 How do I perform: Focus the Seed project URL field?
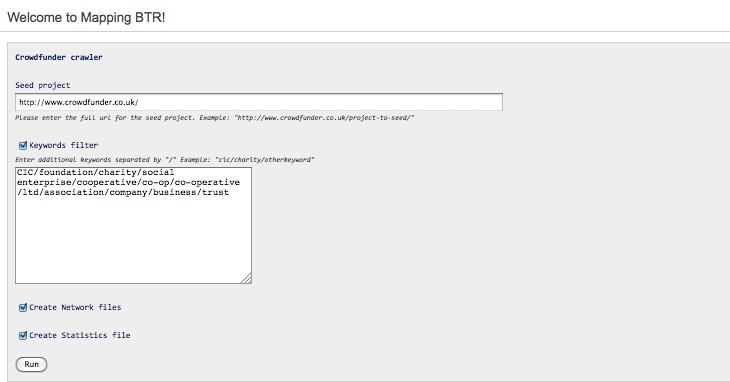[x=259, y=102]
